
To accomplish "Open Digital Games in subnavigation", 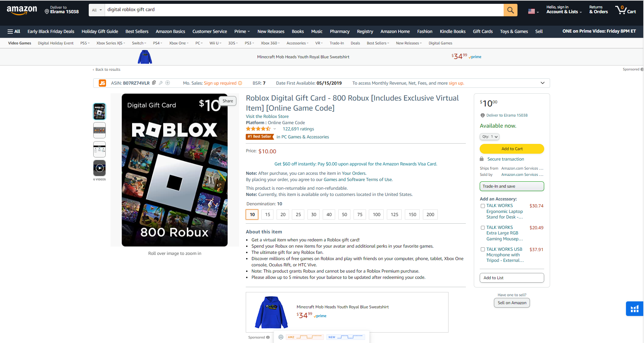I will coord(441,43).
